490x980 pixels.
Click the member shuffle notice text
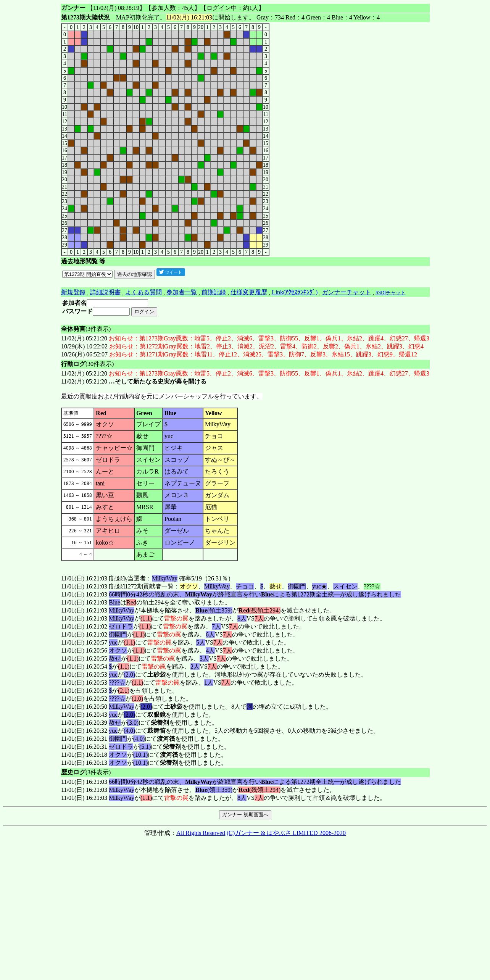[x=162, y=397]
